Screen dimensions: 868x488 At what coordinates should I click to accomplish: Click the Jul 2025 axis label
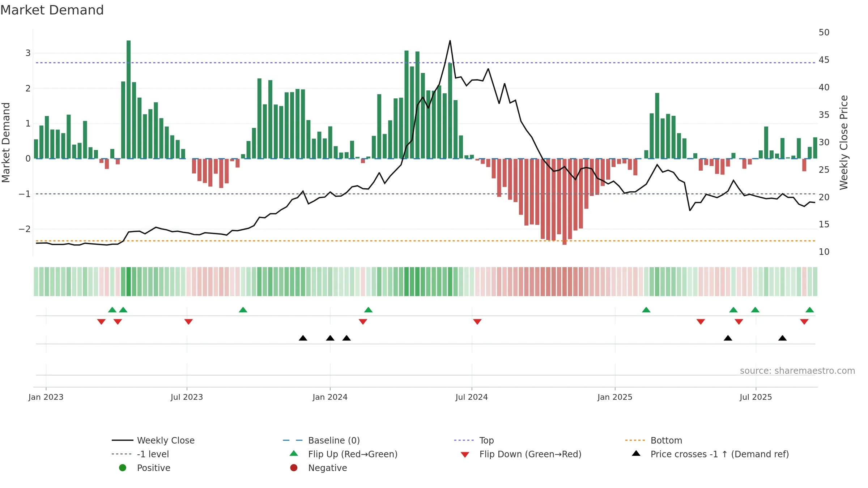tap(756, 397)
